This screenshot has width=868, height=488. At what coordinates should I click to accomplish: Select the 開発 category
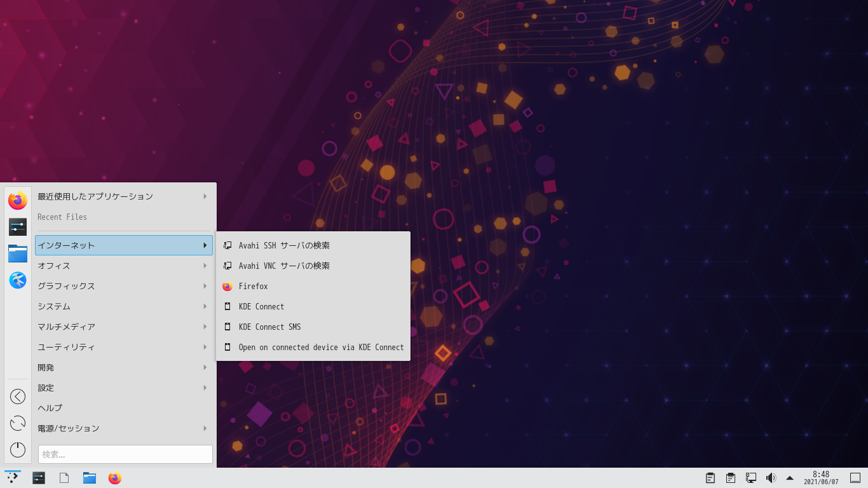124,367
